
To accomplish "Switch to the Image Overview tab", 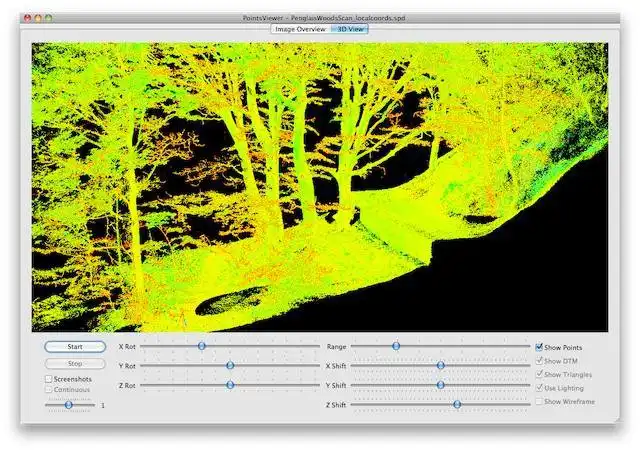I will tap(300, 29).
